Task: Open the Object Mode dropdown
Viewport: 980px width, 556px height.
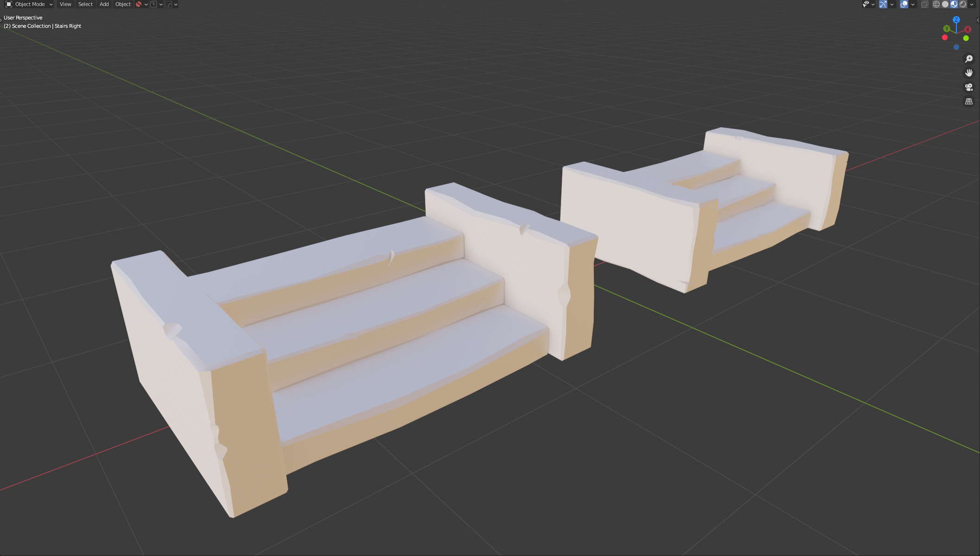Action: pos(29,4)
